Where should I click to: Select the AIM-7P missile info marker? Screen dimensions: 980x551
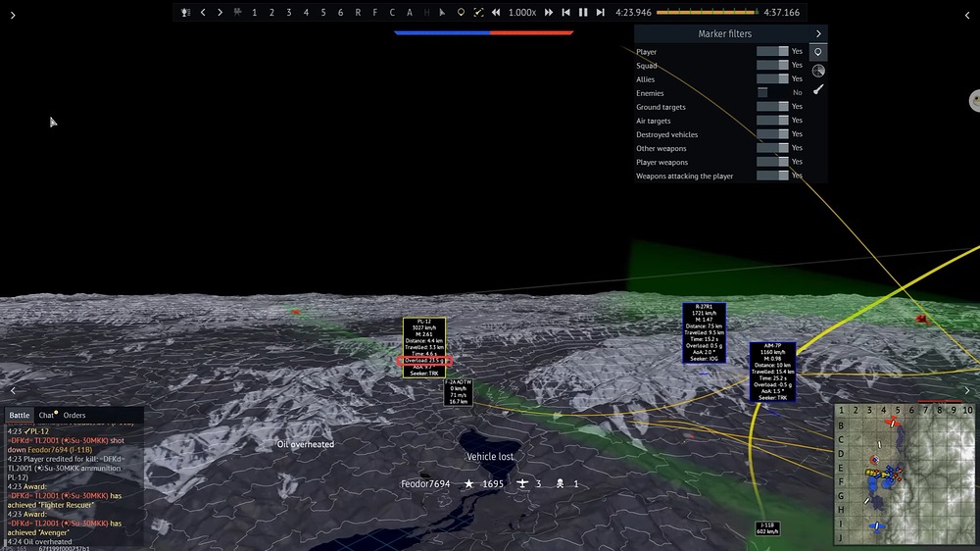coord(772,372)
